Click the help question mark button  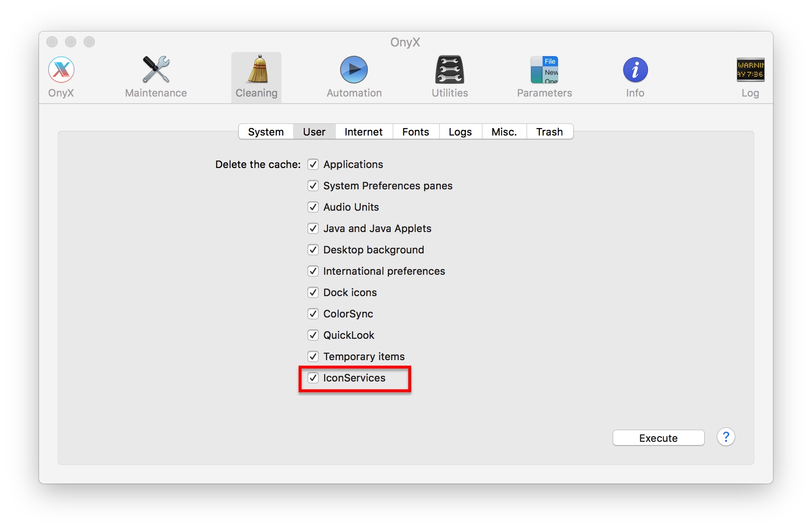click(x=726, y=437)
